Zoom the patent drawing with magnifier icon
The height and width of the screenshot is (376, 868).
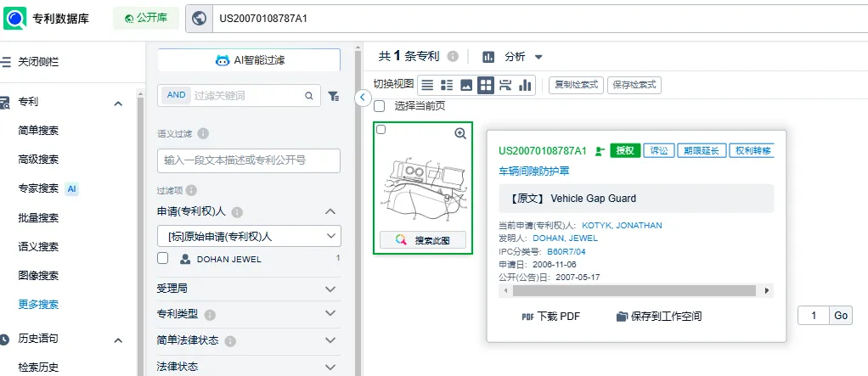pyautogui.click(x=460, y=133)
